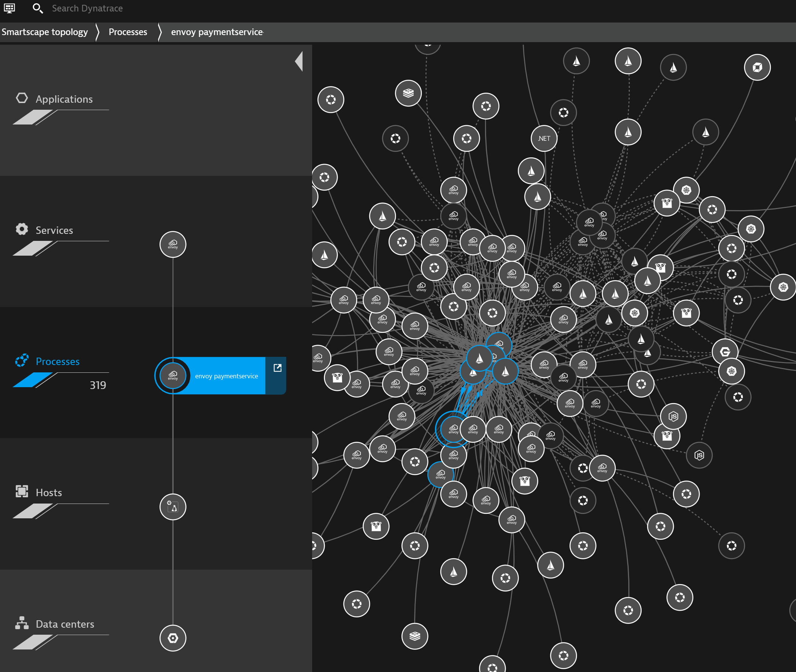Go to Smartscape topology breadcrumb
Viewport: 796px width, 672px height.
45,32
